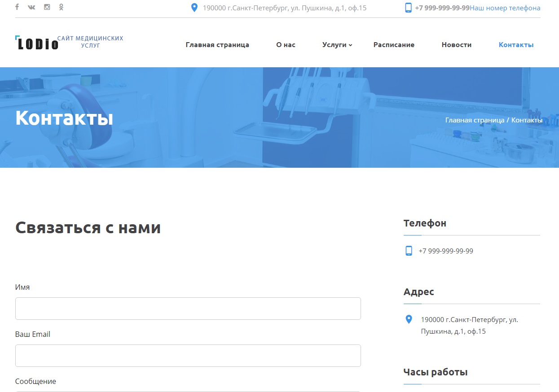Screen dimensions: 559x392
Task: Click the map pin icon in top bar
Action: 194,8
